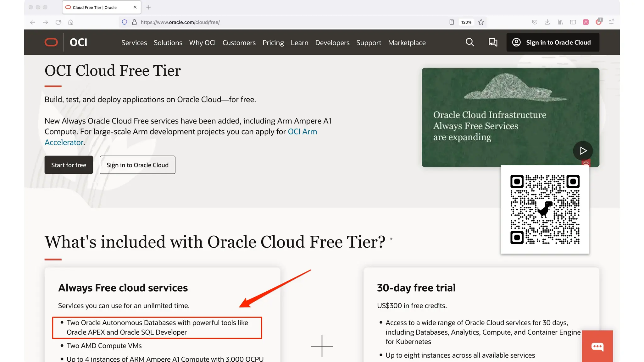Screen dimensions: 644x362
Task: Open the Marketplace navigation item
Action: point(407,43)
